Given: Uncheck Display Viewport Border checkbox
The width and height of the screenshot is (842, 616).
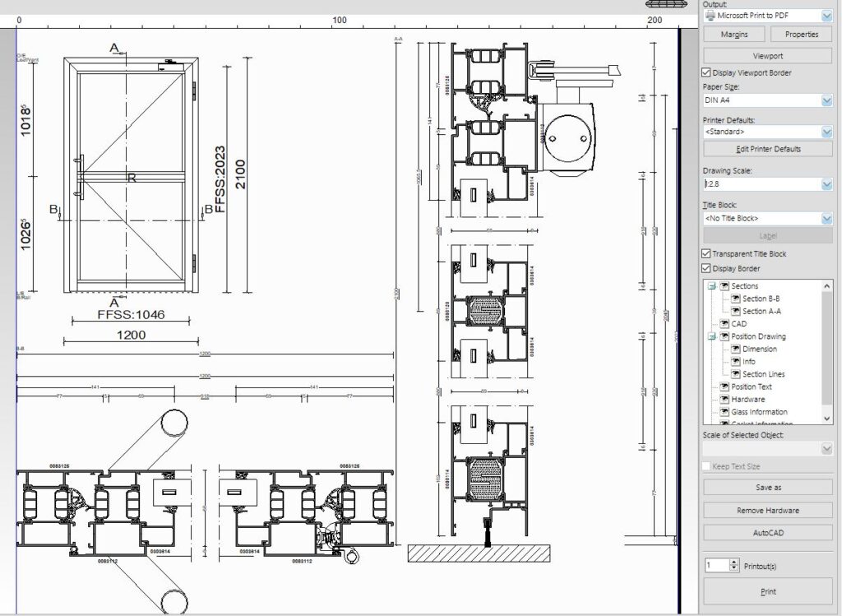Looking at the screenshot, I should click(707, 73).
